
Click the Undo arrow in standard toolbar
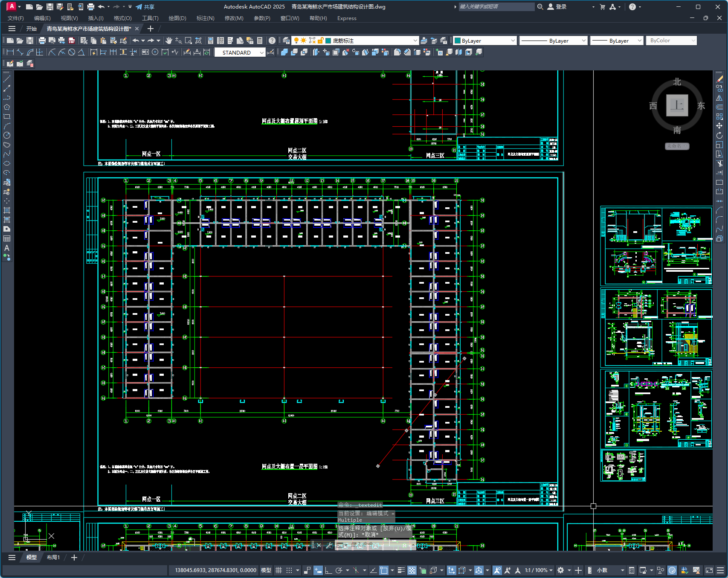click(x=136, y=41)
